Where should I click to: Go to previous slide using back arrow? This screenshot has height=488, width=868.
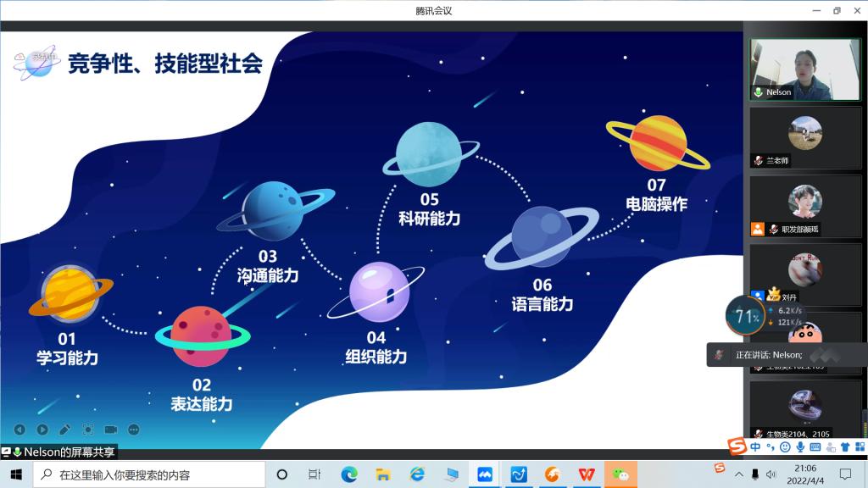(x=19, y=430)
